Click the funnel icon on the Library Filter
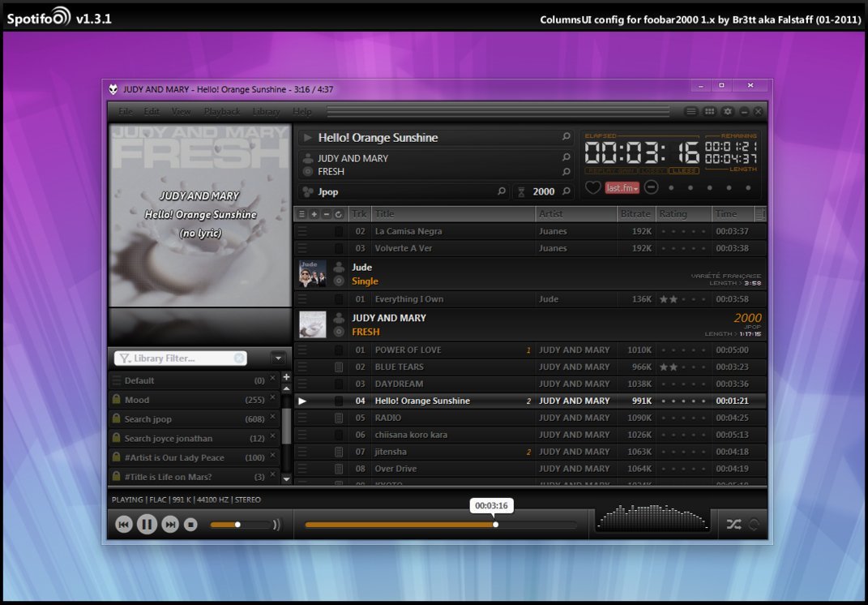The width and height of the screenshot is (868, 605). point(123,358)
